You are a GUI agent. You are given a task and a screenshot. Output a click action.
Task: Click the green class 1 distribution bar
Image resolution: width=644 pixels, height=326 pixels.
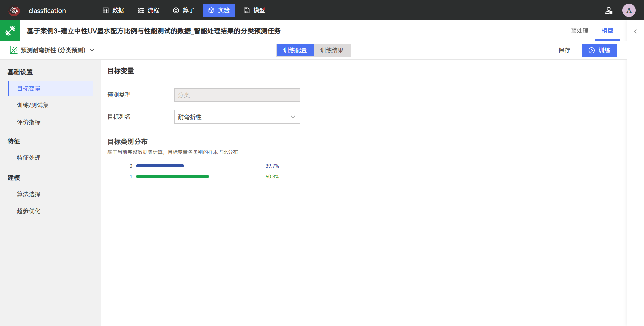172,176
